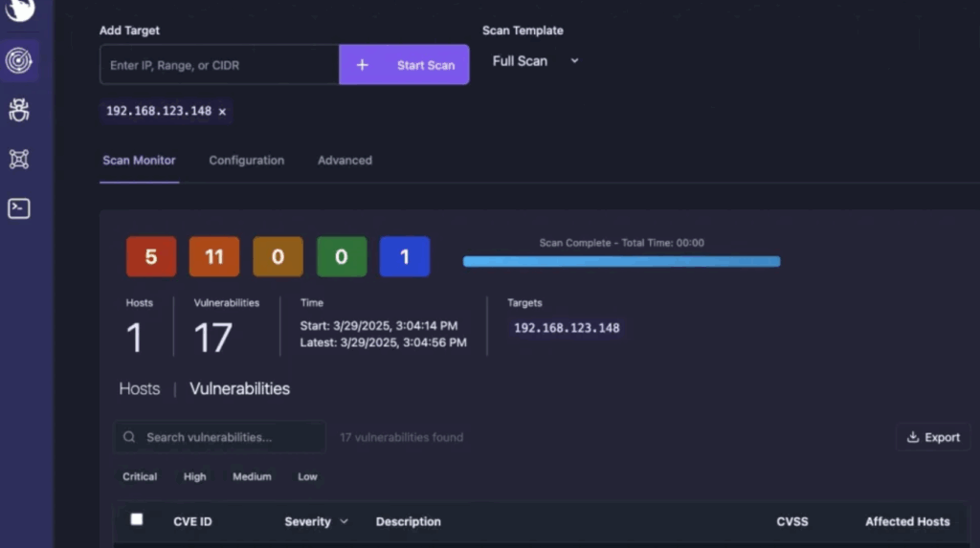
Task: Toggle the Critical severity filter
Action: click(140, 476)
